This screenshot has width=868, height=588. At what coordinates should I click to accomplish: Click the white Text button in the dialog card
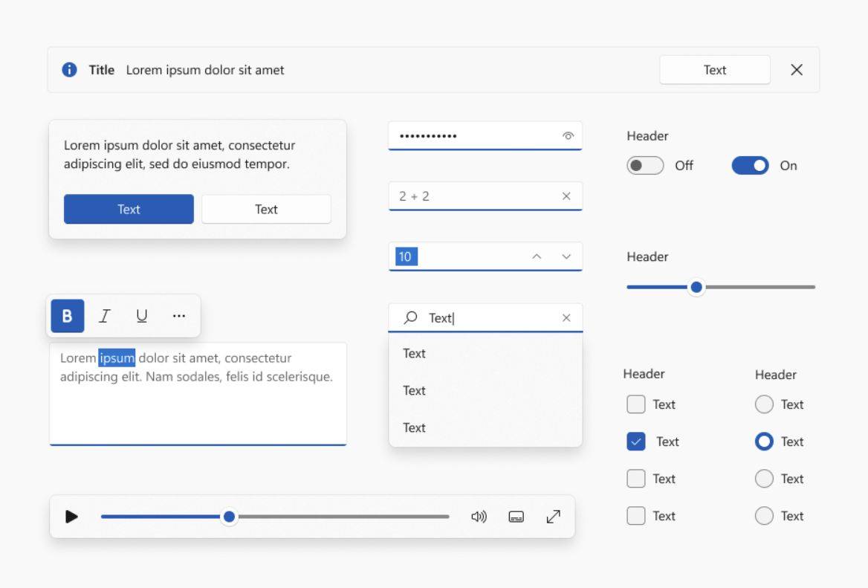click(x=266, y=209)
